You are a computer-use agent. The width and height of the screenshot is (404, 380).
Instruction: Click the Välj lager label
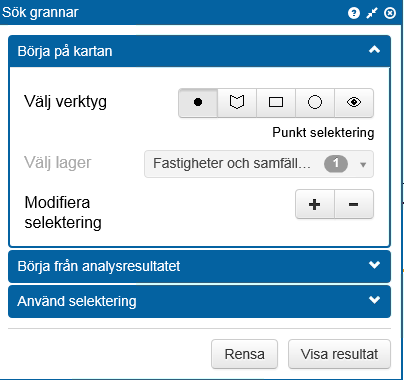(58, 163)
